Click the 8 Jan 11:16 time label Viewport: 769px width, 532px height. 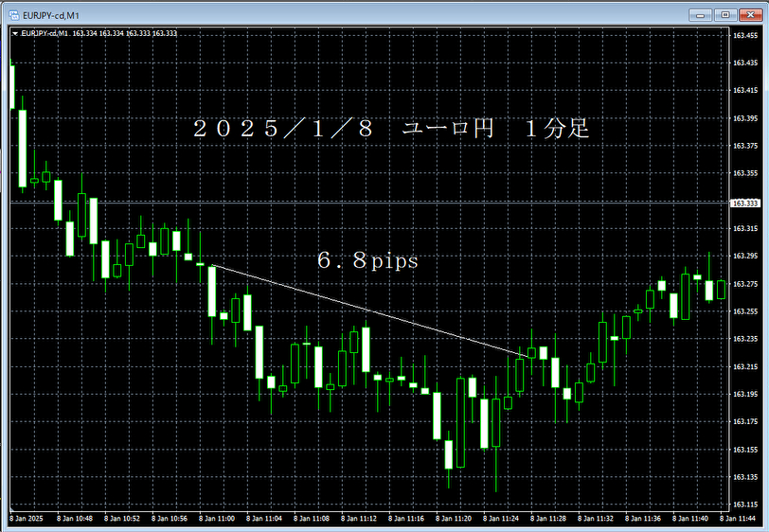(406, 518)
